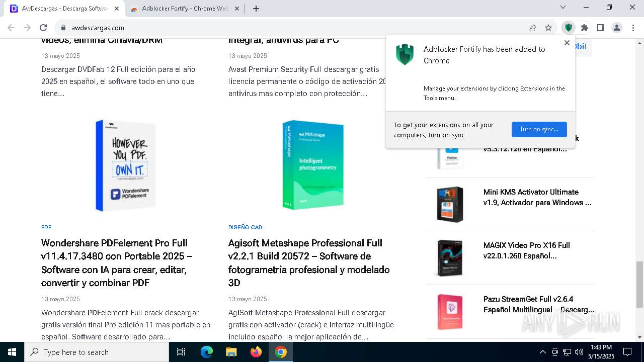Open Task View on the taskbar

(182, 352)
